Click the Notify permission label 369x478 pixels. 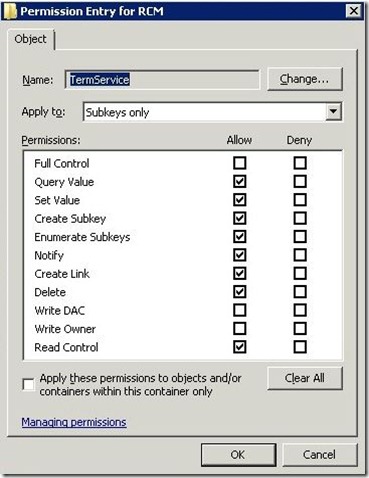coord(49,255)
